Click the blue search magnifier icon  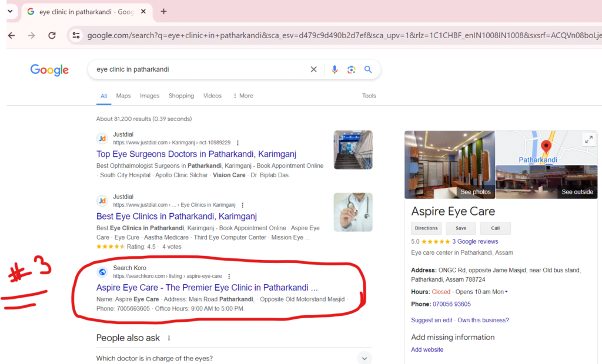(368, 69)
